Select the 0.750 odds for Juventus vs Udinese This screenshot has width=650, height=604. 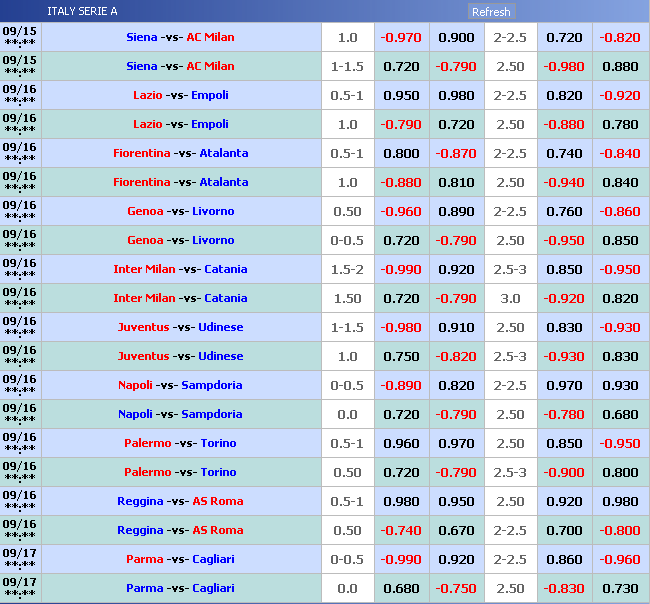point(401,356)
